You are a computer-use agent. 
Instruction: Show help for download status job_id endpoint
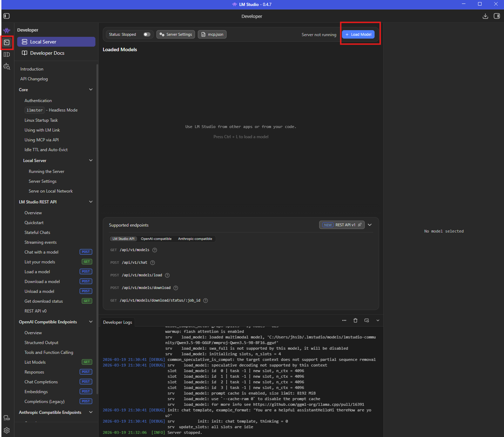[x=206, y=301]
